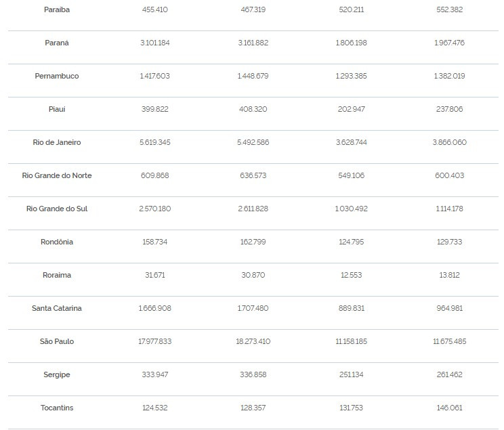Viewport: 504px width, 430px height.
Task: Select the value 3.161.882 in Paraná row
Action: click(x=253, y=43)
